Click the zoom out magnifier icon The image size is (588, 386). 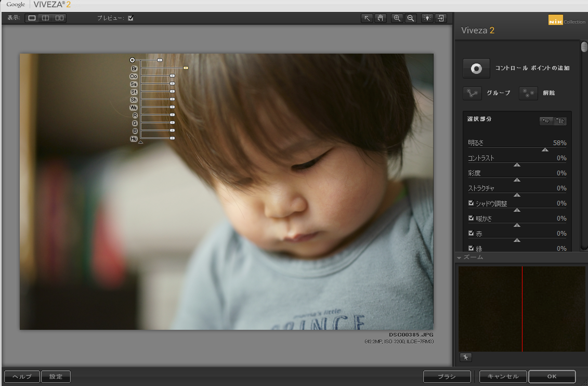click(411, 18)
